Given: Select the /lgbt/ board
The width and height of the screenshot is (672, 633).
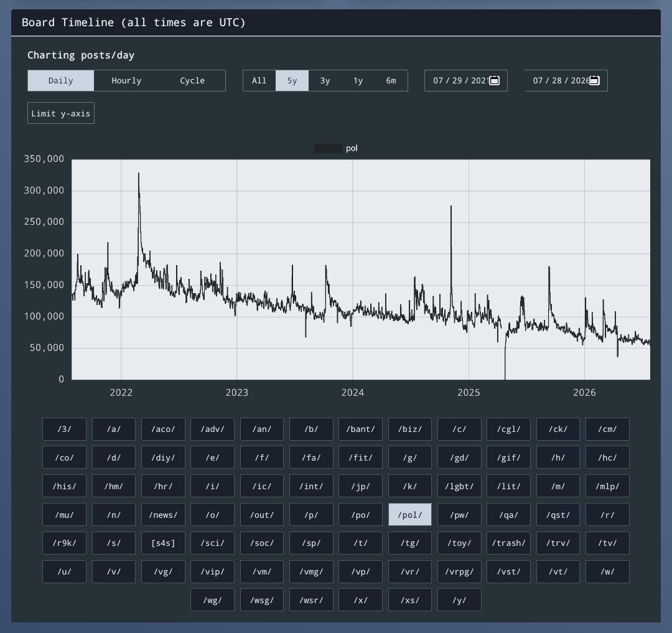Looking at the screenshot, I should coord(459,486).
